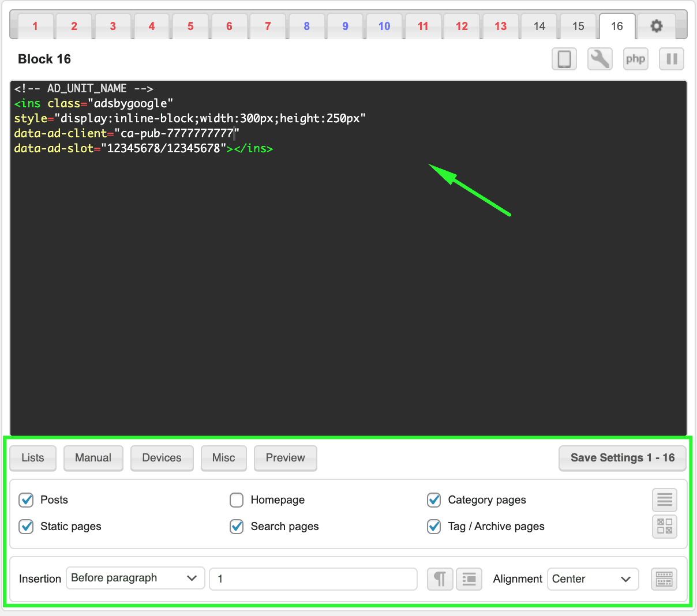
Task: Click the AD_UNIT_NAME comment line
Action: 84,88
